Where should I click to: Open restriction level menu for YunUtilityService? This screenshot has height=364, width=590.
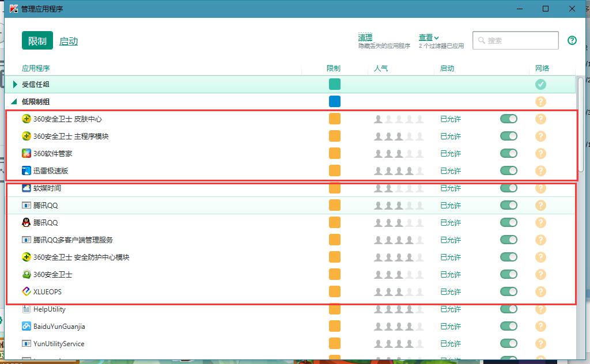[x=335, y=343]
